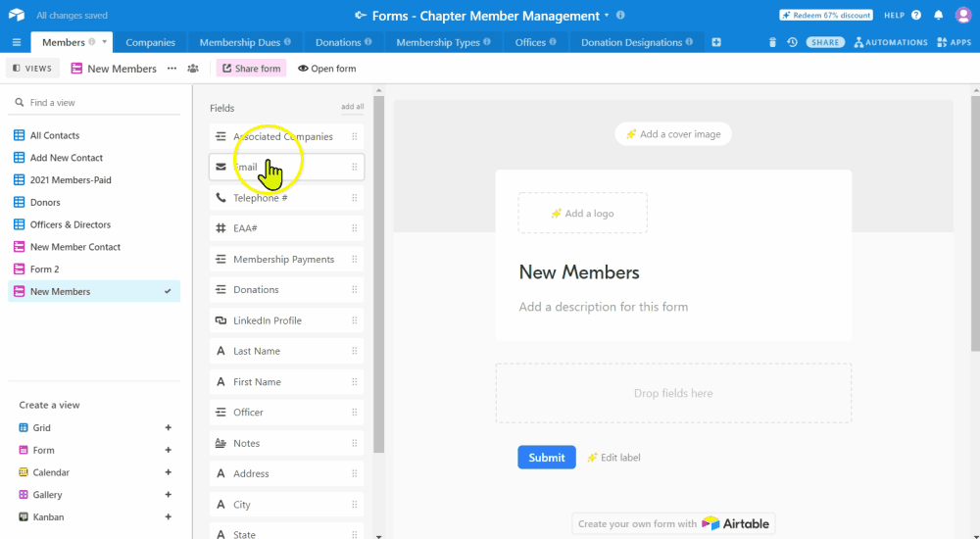Viewport: 980px width, 539px height.
Task: Switch to the Membership Types tab
Action: (443, 42)
